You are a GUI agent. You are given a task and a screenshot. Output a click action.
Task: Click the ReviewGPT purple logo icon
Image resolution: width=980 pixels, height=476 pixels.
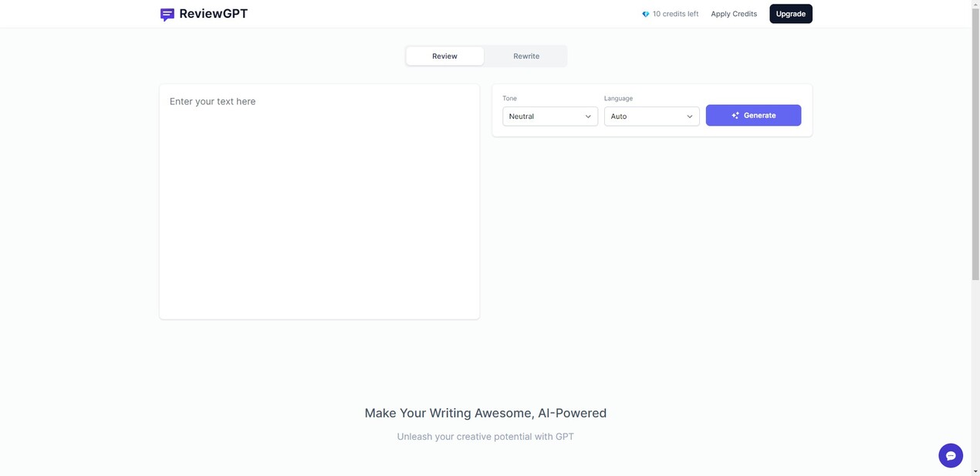click(167, 14)
